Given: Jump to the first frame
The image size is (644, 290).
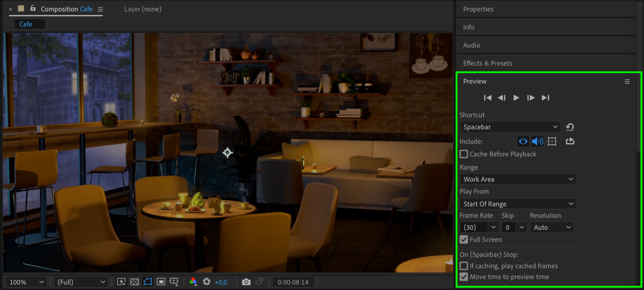Looking at the screenshot, I should (x=487, y=98).
